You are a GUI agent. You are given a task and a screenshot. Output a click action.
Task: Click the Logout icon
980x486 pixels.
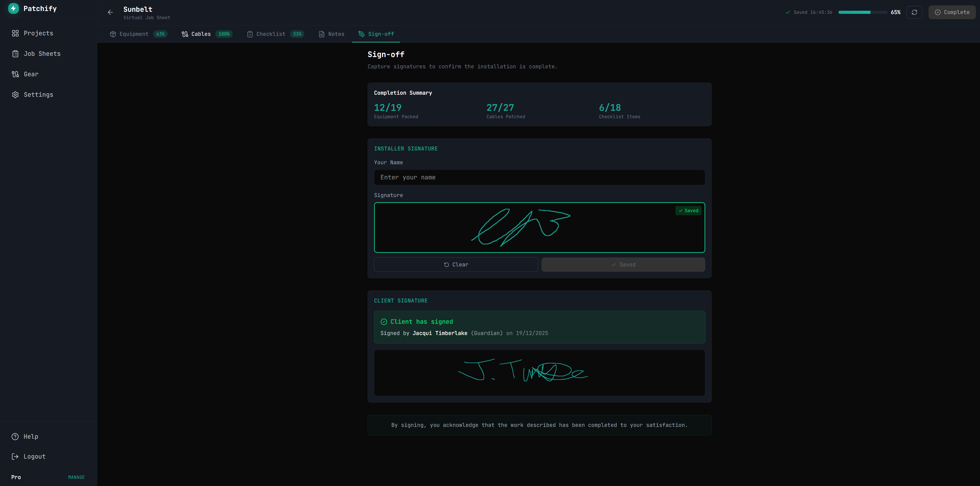(x=15, y=456)
